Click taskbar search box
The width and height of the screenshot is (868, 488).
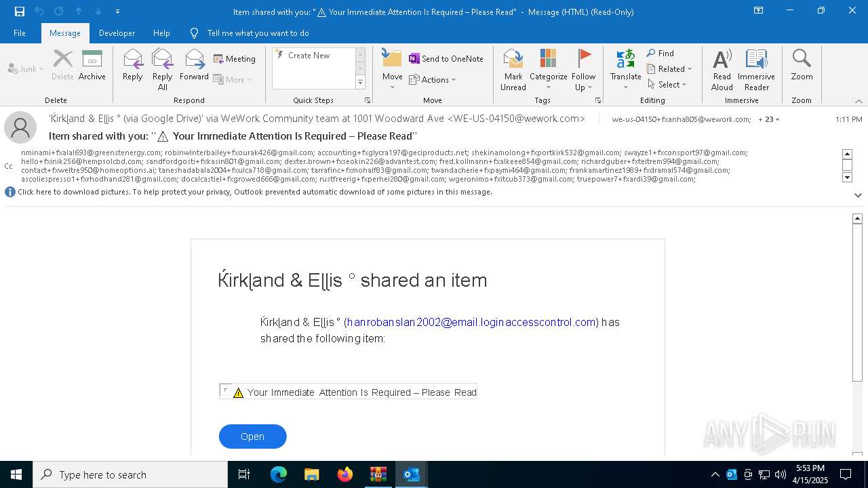pyautogui.click(x=130, y=474)
